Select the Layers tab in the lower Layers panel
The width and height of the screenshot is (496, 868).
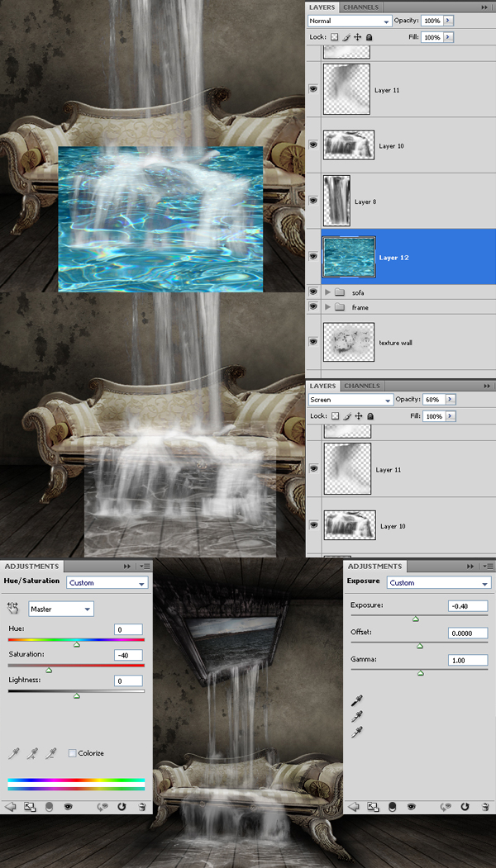tap(322, 386)
